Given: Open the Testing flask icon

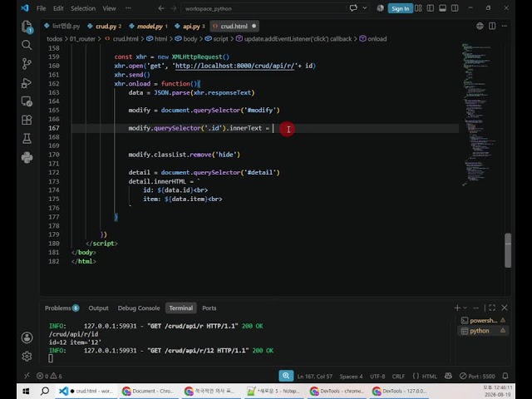Looking at the screenshot, I should pyautogui.click(x=27, y=139).
